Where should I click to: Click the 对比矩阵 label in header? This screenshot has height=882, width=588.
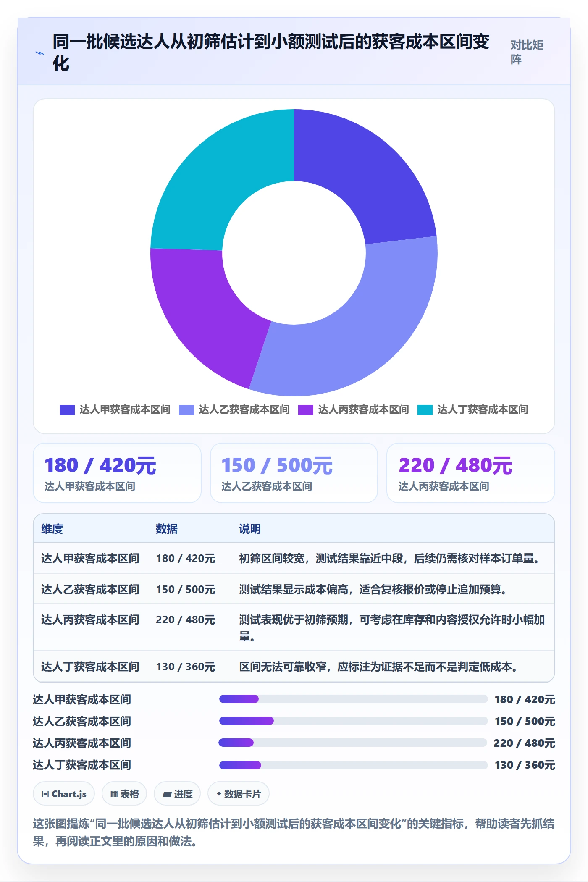pos(527,52)
